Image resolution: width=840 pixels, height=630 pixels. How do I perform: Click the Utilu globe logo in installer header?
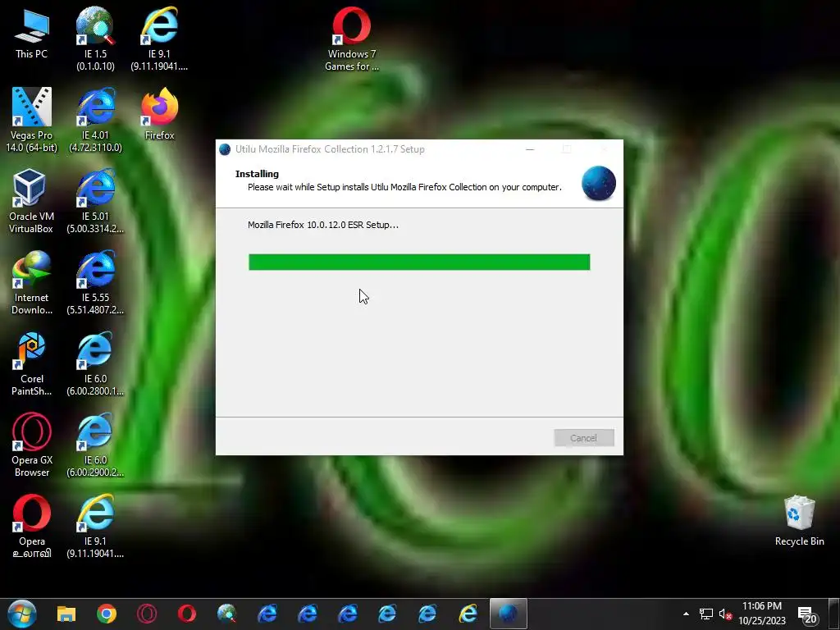(598, 183)
